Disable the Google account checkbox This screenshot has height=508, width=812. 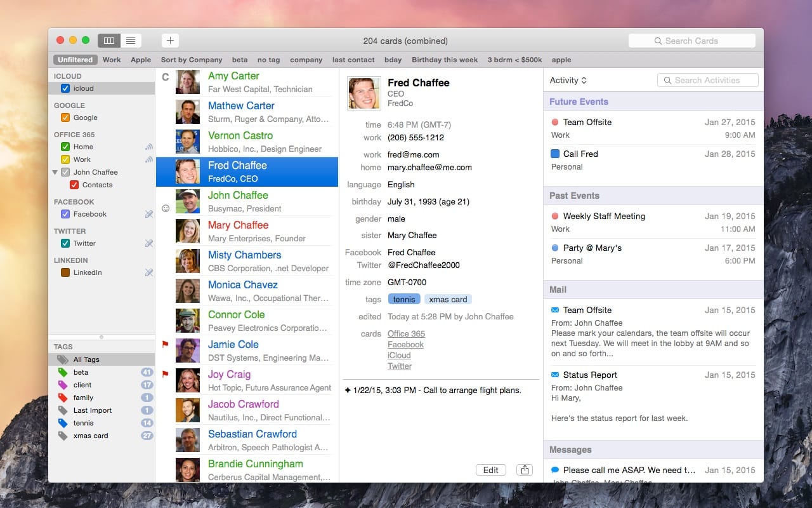click(x=67, y=117)
